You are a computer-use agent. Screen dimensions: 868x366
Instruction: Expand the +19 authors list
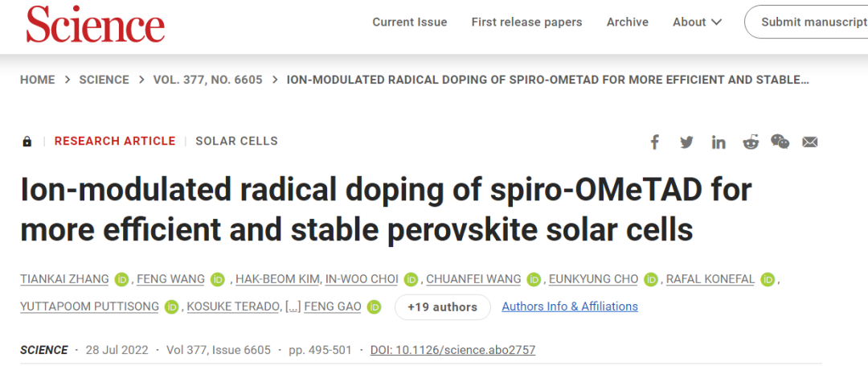pos(442,306)
